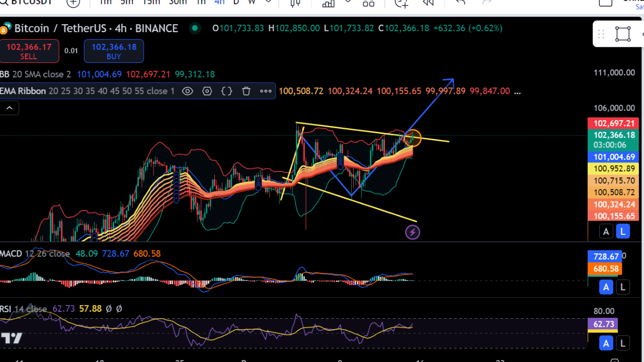The width and height of the screenshot is (644, 362).
Task: Switch to the 15m timeframe
Action: click(x=151, y=2)
